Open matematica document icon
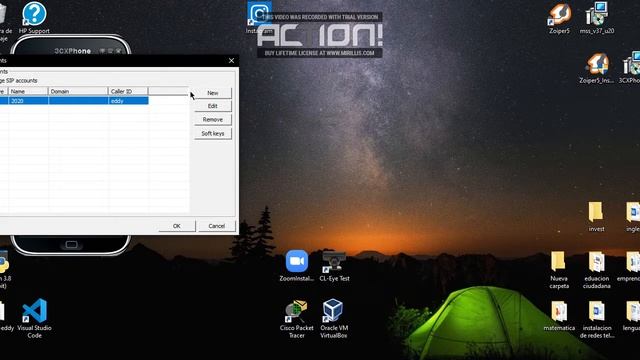 pos(559,316)
